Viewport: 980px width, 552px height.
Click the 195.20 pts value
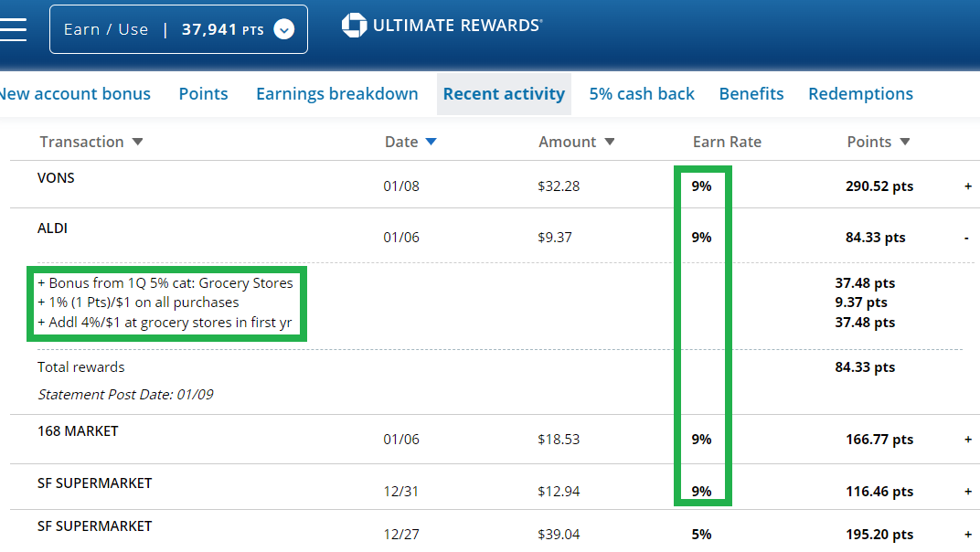click(879, 535)
